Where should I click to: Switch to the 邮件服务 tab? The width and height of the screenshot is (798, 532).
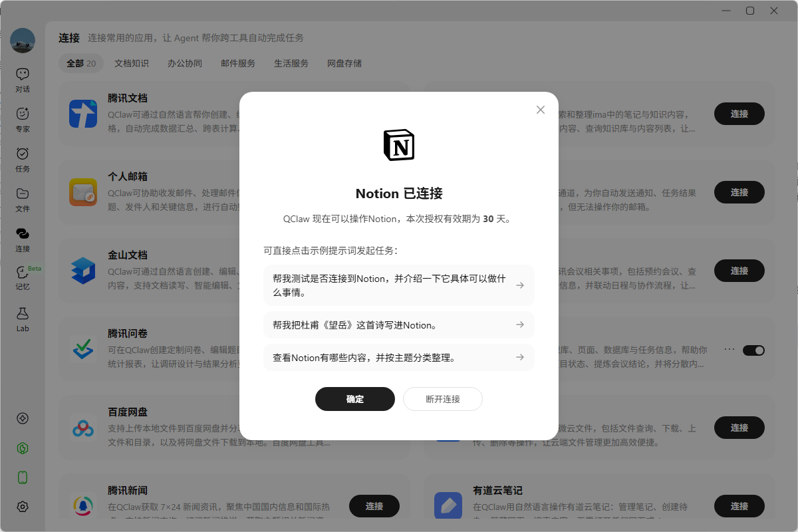tap(238, 63)
